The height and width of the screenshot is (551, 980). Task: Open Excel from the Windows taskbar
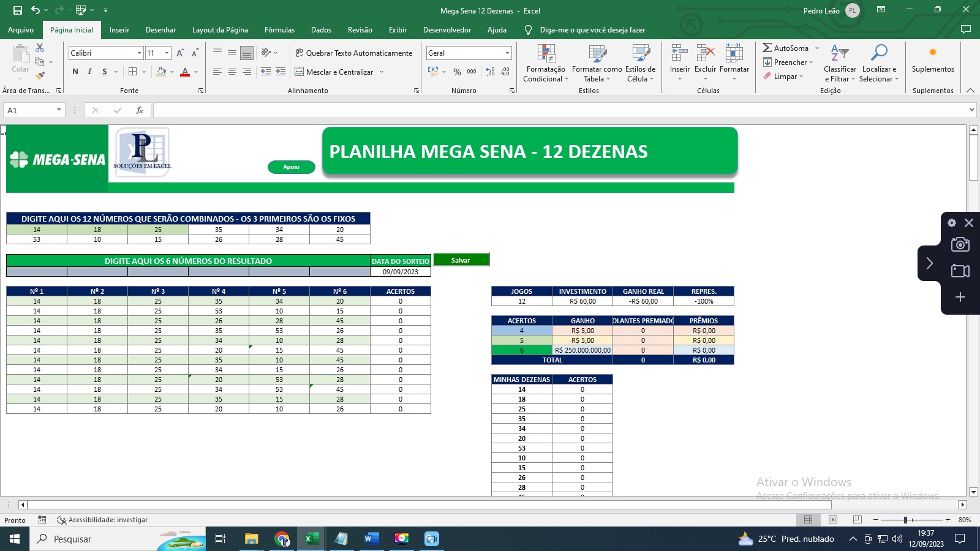(x=312, y=539)
